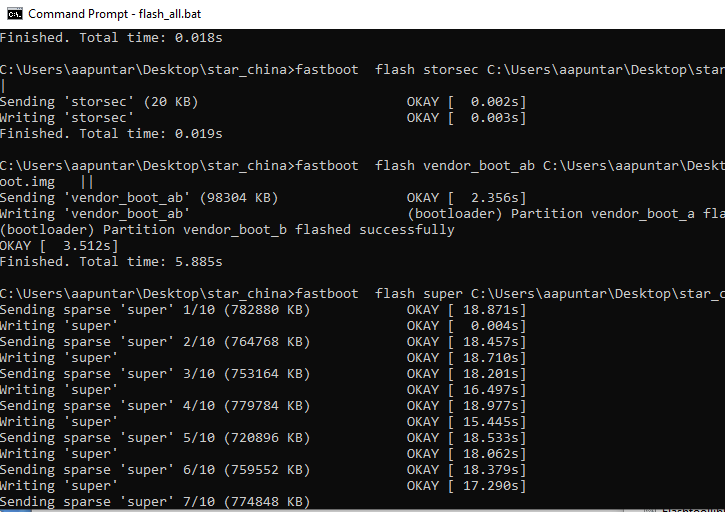Click the 'OKAY [ 3.512s]' result line
The image size is (725, 512).
point(59,246)
